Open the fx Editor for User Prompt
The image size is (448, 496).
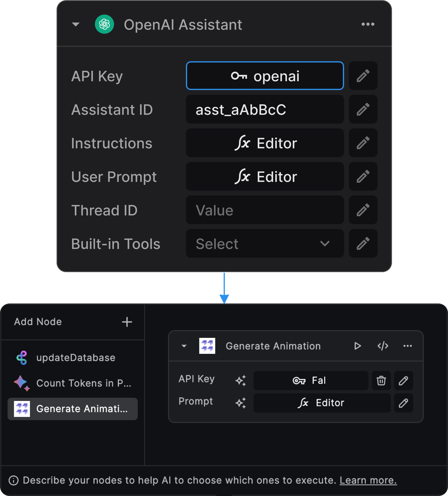pyautogui.click(x=265, y=177)
